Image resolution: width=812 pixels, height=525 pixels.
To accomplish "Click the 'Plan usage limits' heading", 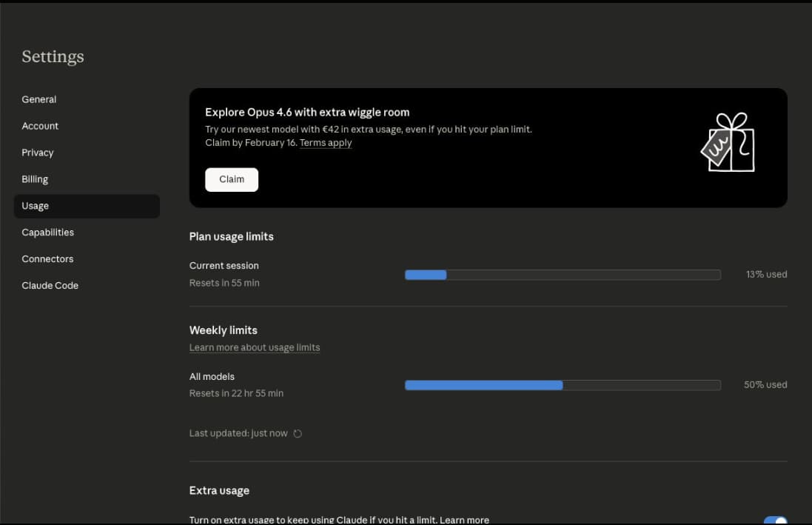I will tap(231, 237).
